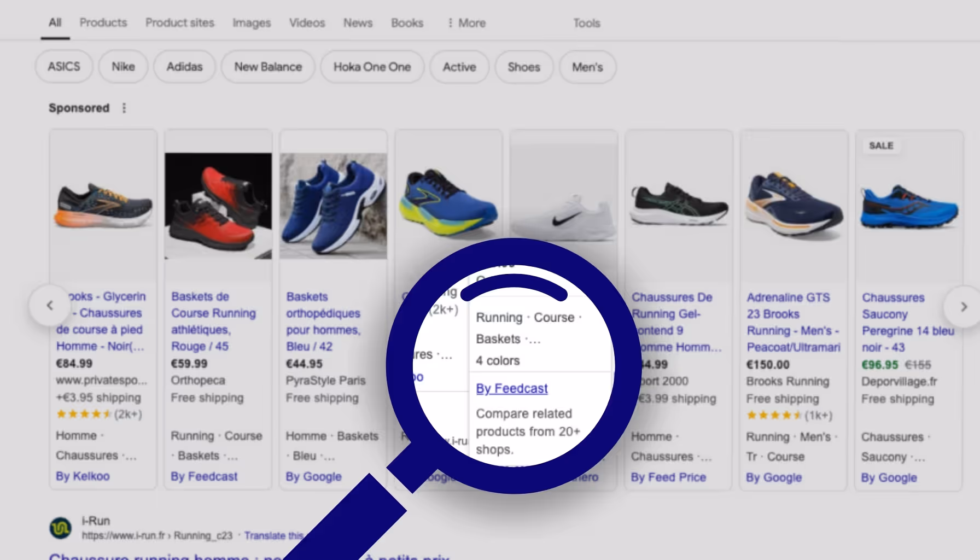This screenshot has height=560, width=980.
Task: Filter by Nike brand chip
Action: (123, 67)
